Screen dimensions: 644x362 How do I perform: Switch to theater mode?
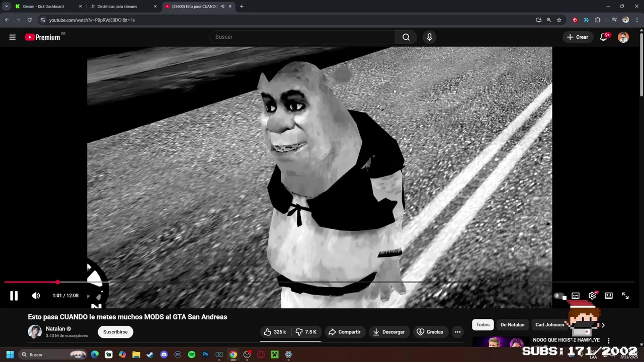click(x=609, y=296)
